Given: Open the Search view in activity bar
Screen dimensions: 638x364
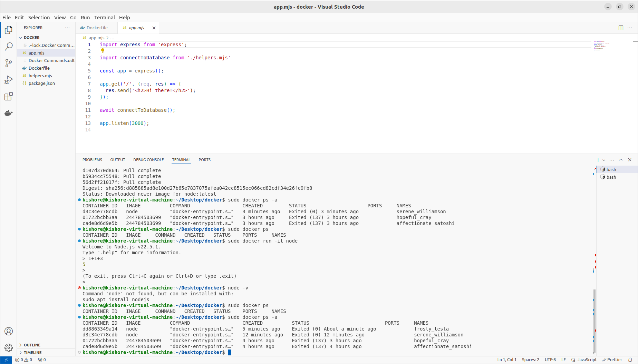Looking at the screenshot, I should point(9,47).
